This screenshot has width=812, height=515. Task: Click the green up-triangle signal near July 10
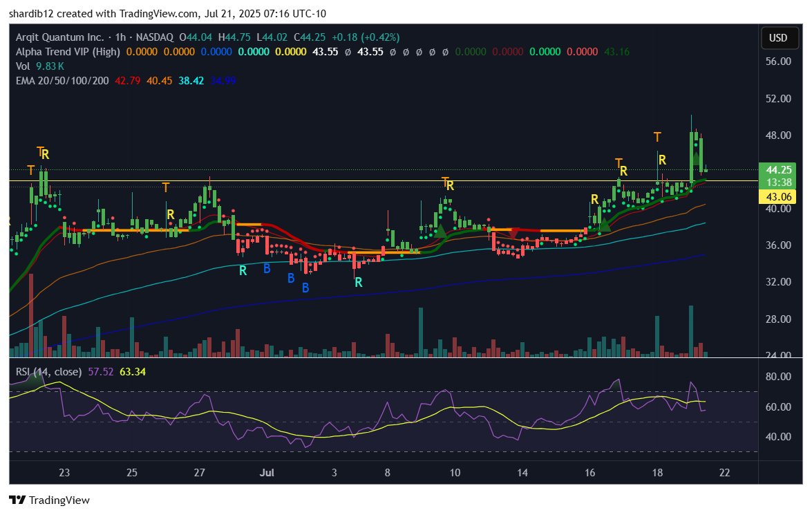click(440, 232)
